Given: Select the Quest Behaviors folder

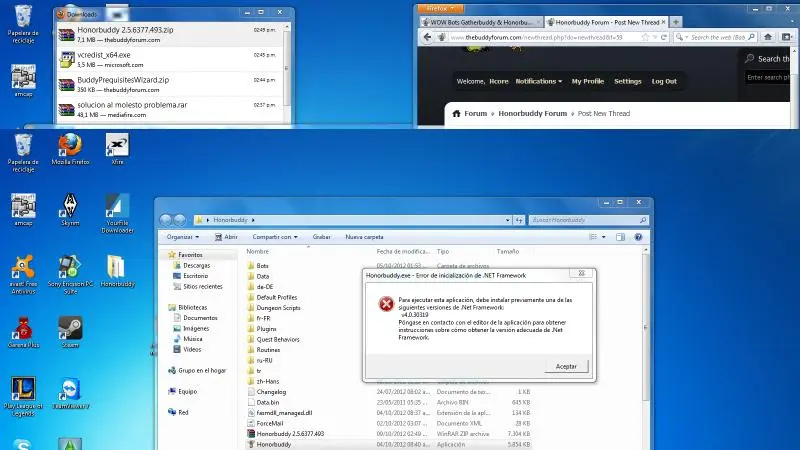Looking at the screenshot, I should click(x=278, y=339).
